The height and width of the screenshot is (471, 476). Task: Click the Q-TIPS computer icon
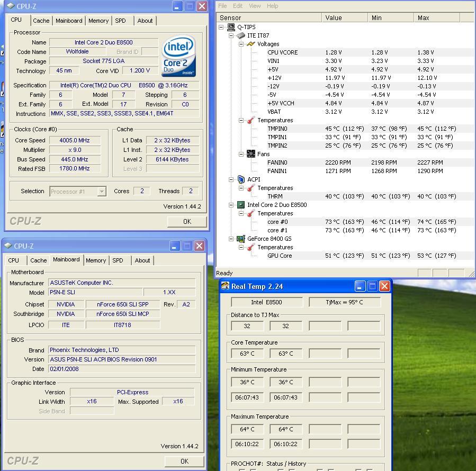[x=231, y=27]
